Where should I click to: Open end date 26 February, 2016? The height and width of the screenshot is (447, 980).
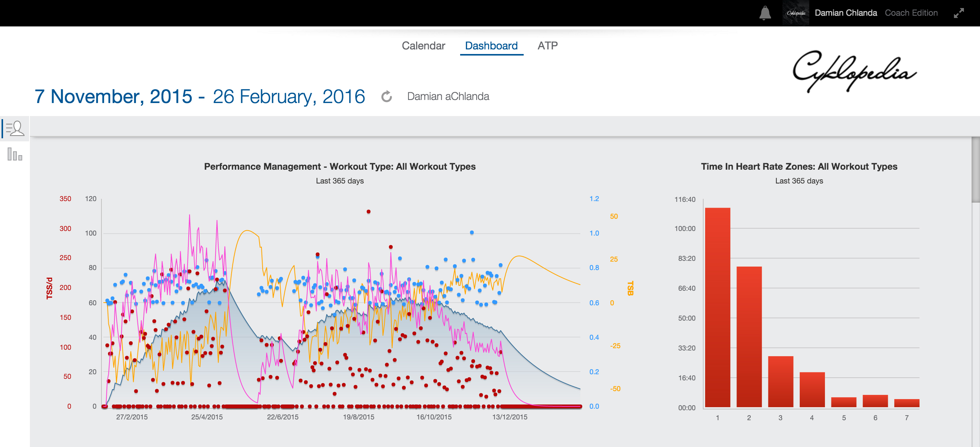pos(289,97)
